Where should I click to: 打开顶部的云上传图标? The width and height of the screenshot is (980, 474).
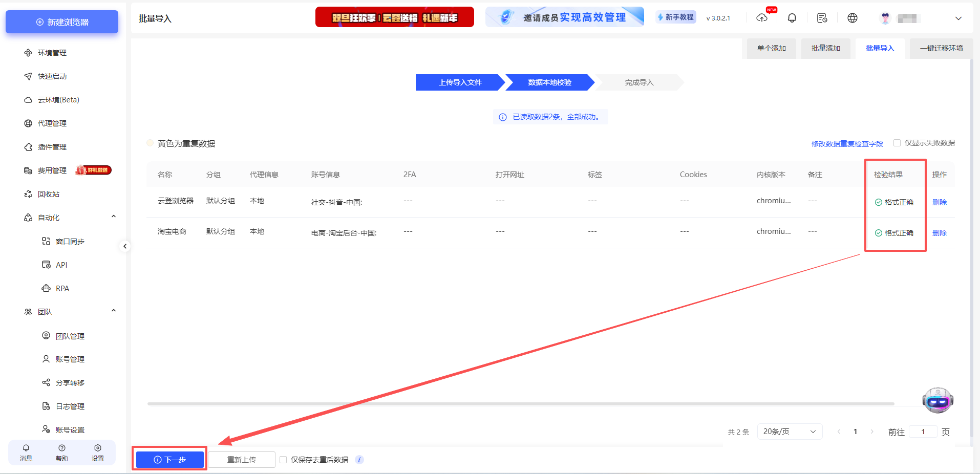point(762,18)
